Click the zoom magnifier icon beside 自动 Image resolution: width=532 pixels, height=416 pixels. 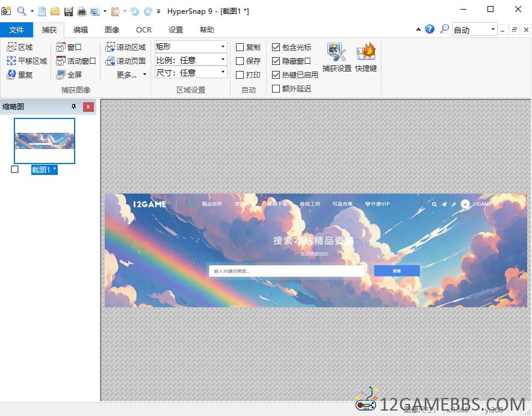(444, 29)
